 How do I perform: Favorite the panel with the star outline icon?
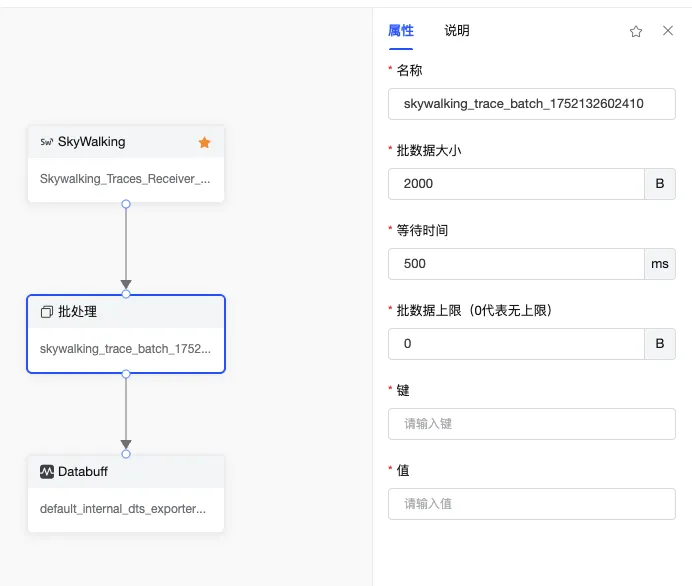(636, 31)
